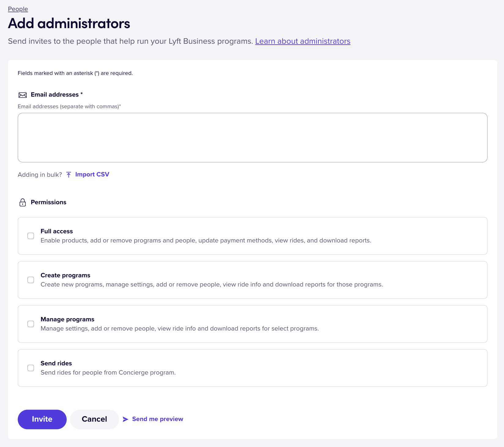This screenshot has width=504, height=447.
Task: Click the upload arrow icon for CSV import
Action: click(x=69, y=175)
